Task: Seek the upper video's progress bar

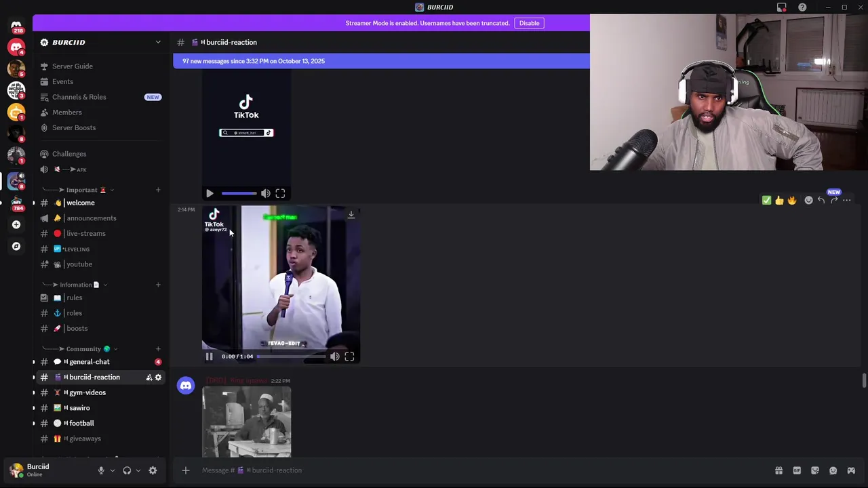Action: click(x=239, y=194)
